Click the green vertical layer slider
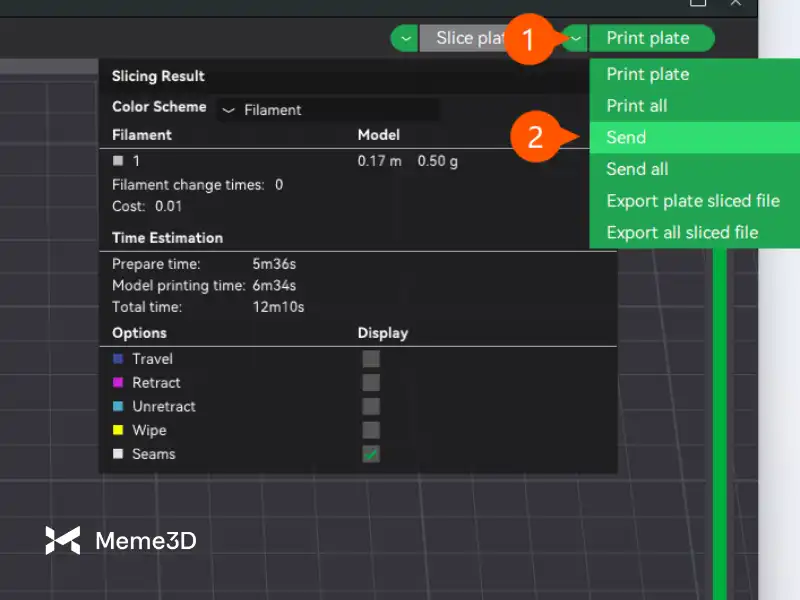Screen dimensions: 800x600 tap(719, 420)
